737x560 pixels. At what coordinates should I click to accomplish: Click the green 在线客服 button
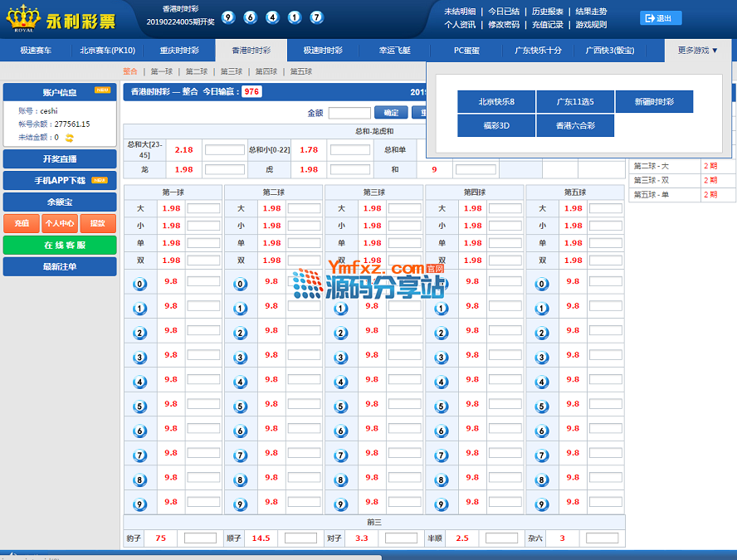click(60, 246)
